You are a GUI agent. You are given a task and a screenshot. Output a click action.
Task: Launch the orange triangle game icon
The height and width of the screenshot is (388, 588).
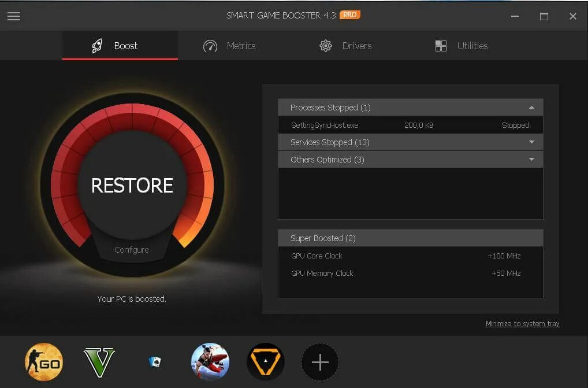(x=266, y=362)
